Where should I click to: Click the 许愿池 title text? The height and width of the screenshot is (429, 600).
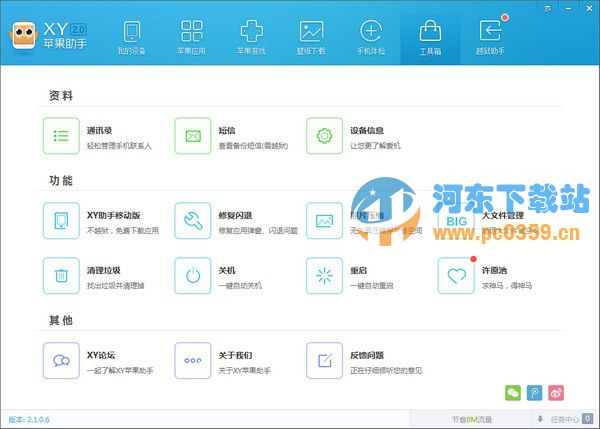tap(494, 271)
